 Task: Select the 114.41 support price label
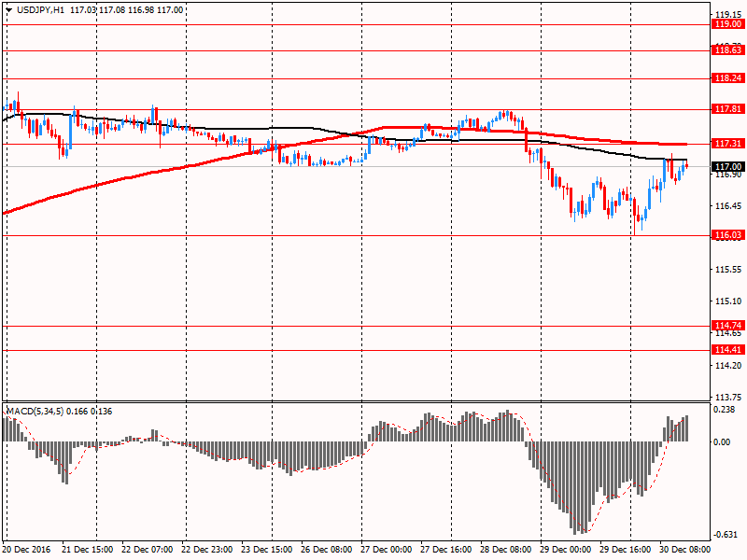[x=727, y=349]
